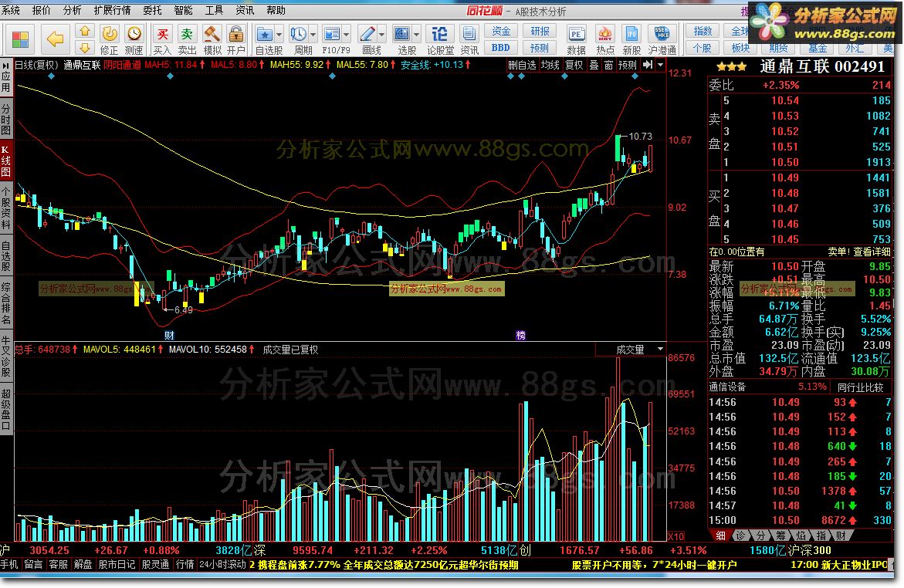Open the 模拟 gavel icon
Screen dimensions: 904x588
point(212,33)
